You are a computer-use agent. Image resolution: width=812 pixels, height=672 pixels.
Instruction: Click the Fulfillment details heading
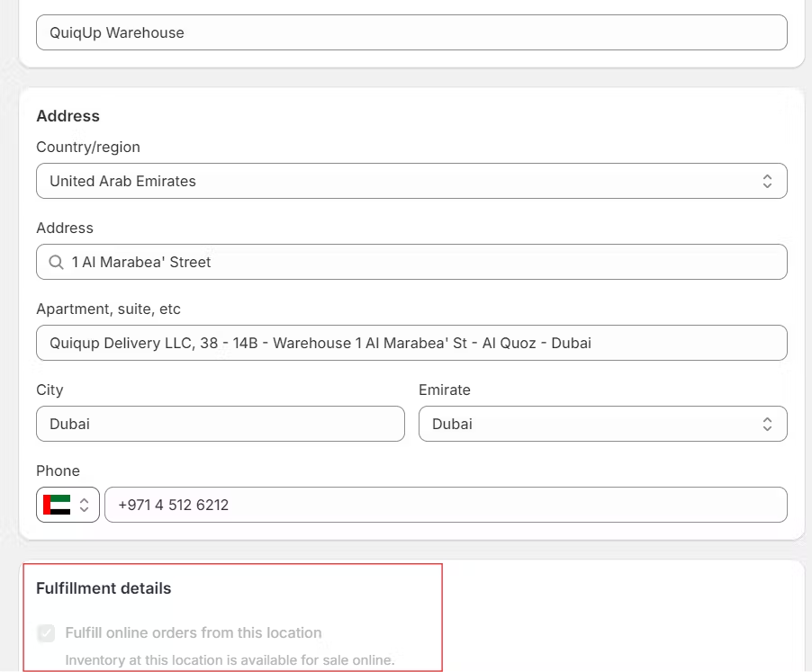104,588
